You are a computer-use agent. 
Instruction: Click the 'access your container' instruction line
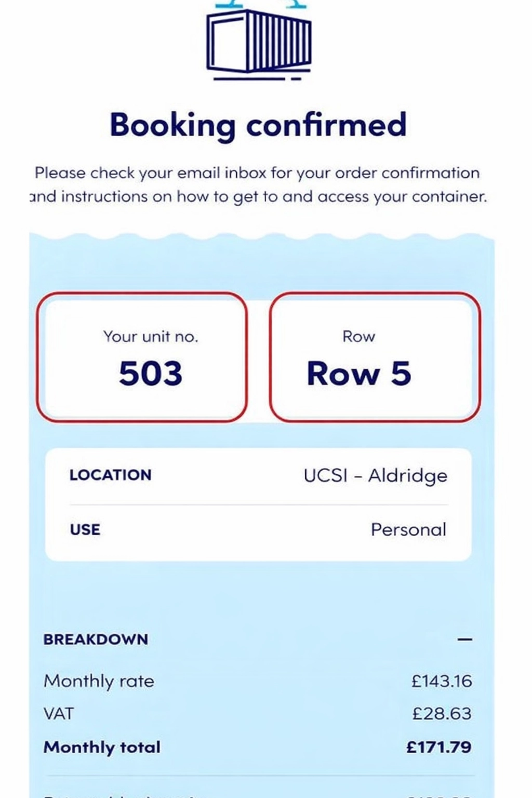pyautogui.click(x=258, y=197)
